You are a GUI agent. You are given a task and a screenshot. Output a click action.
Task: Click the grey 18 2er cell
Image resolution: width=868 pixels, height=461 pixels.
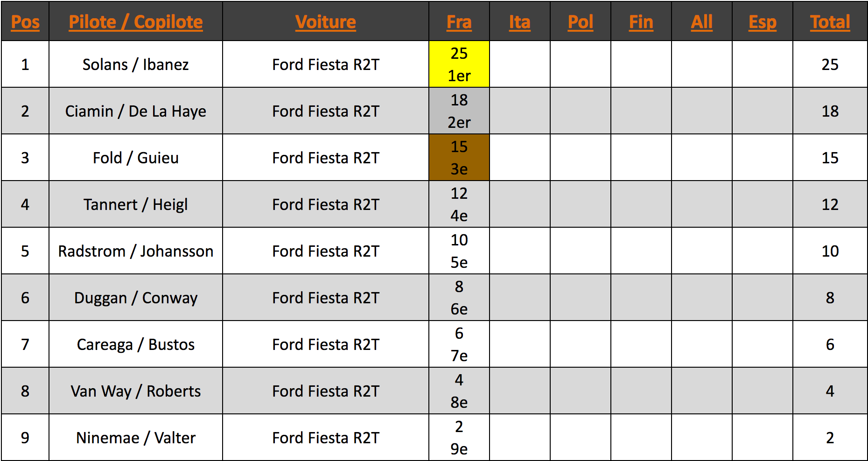click(459, 111)
